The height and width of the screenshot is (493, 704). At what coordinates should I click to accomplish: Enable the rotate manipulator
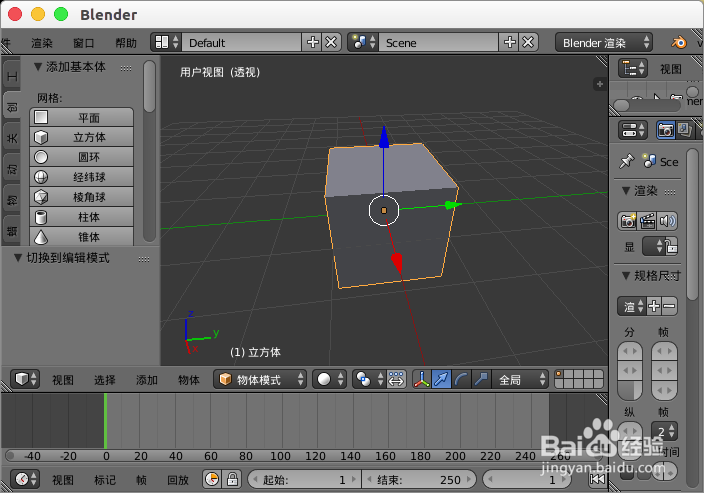[461, 379]
